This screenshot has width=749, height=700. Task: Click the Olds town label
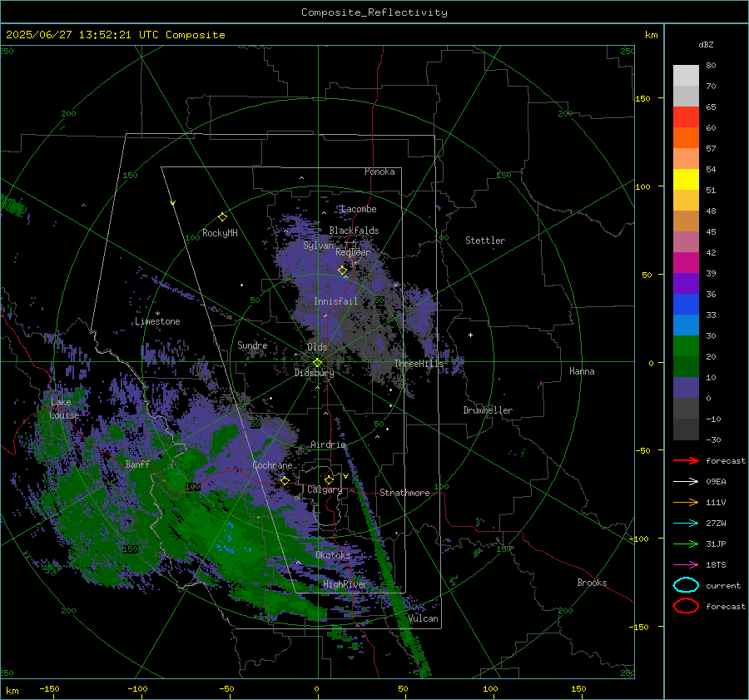point(317,347)
